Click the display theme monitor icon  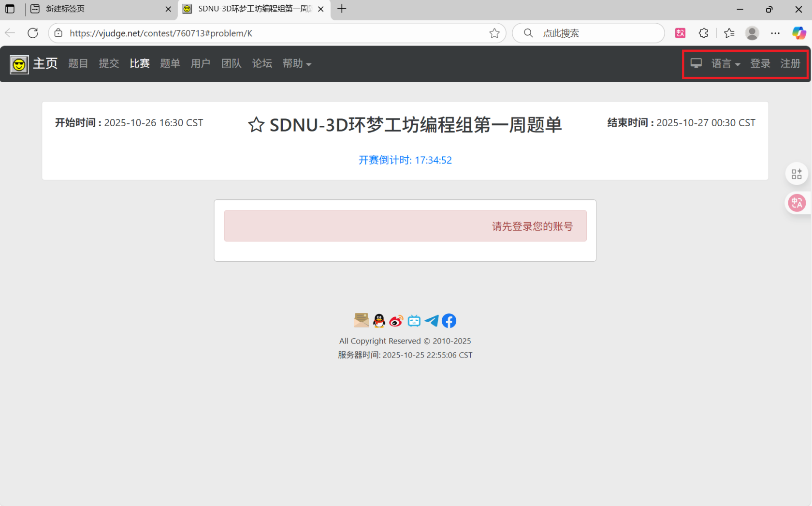(696, 63)
